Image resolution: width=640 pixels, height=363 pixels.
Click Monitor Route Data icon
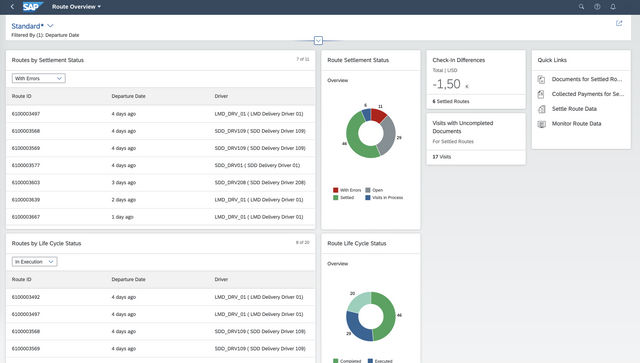[x=541, y=124]
